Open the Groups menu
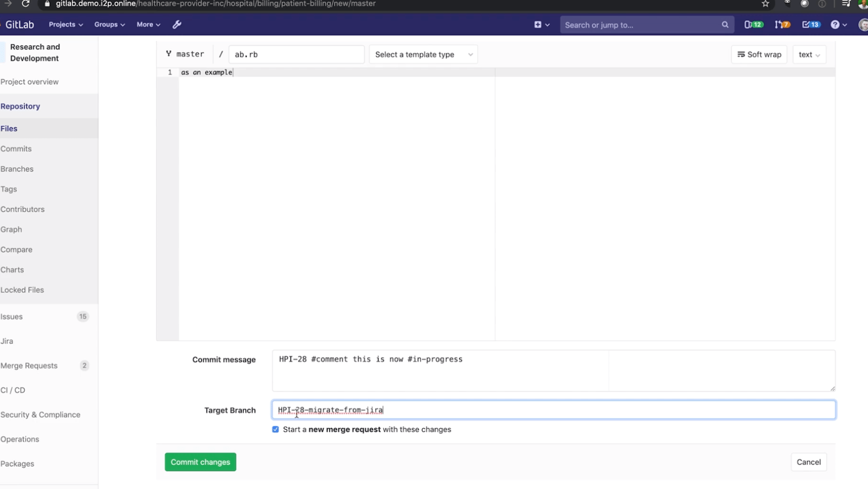The width and height of the screenshot is (868, 489). click(x=107, y=25)
